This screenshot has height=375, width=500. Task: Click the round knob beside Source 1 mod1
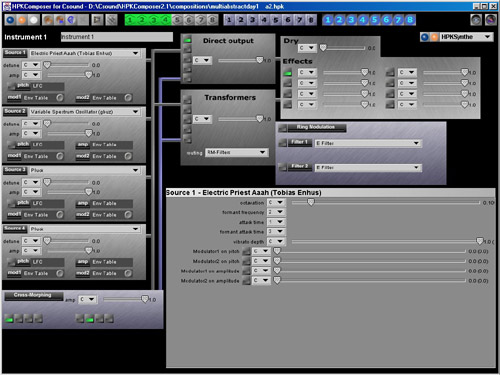(x=60, y=98)
